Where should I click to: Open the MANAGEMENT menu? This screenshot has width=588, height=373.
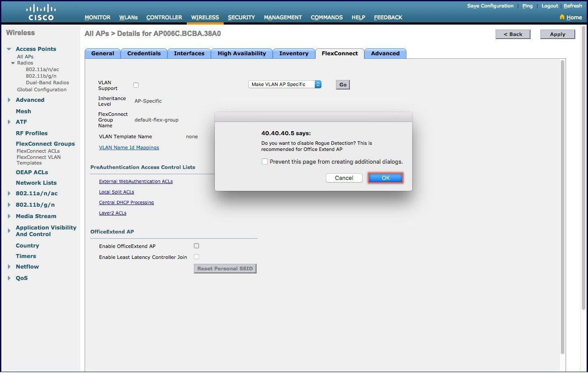click(283, 18)
